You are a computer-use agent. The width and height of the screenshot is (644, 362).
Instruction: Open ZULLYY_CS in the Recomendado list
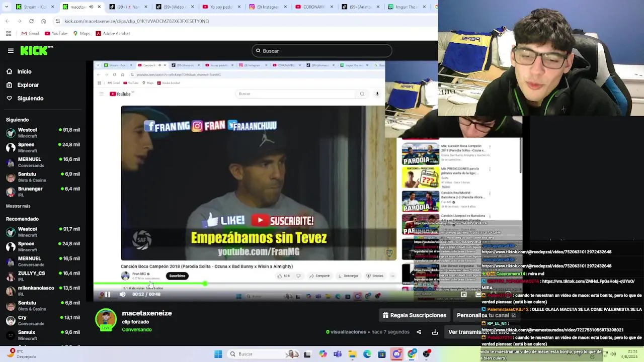click(x=43, y=276)
